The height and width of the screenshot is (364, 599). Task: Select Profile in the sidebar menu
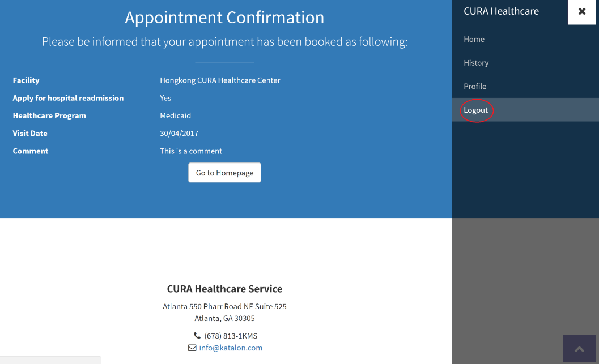(x=475, y=86)
